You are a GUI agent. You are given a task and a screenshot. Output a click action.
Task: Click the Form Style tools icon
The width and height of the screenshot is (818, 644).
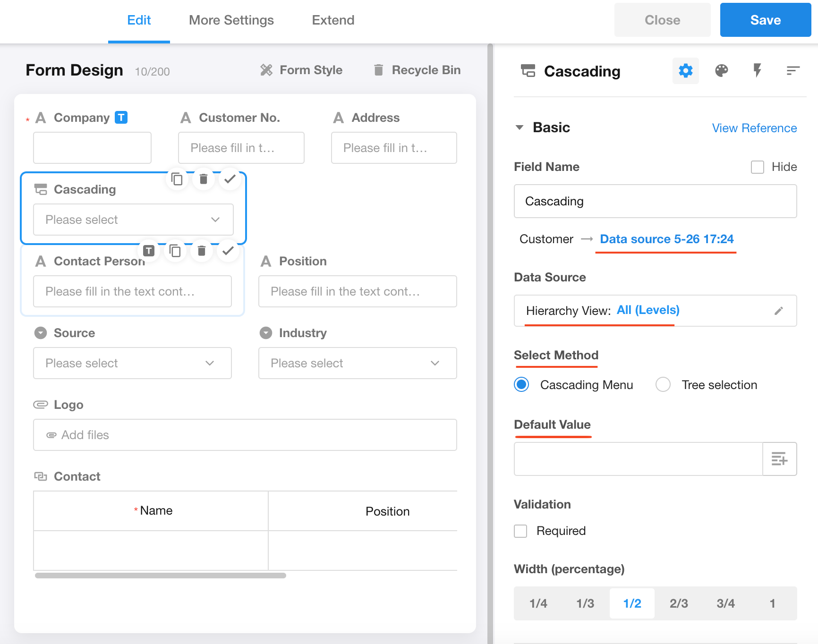(x=266, y=70)
